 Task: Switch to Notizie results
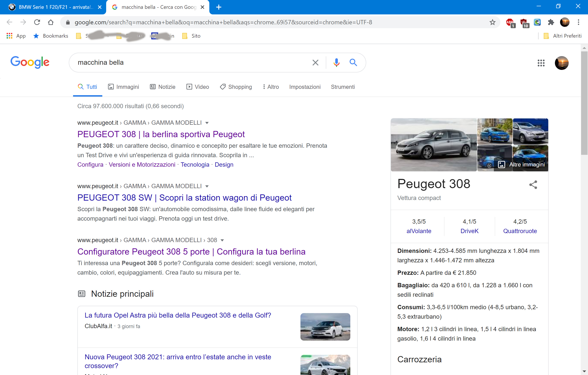162,87
